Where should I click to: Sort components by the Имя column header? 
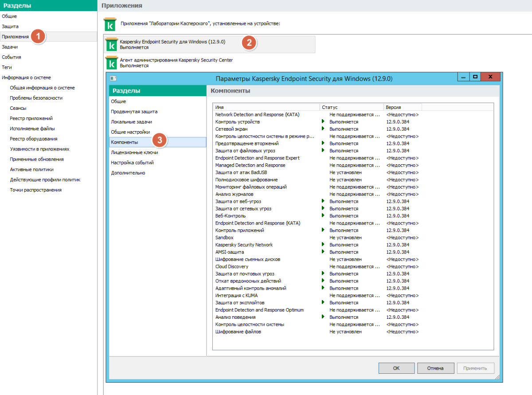tap(266, 107)
